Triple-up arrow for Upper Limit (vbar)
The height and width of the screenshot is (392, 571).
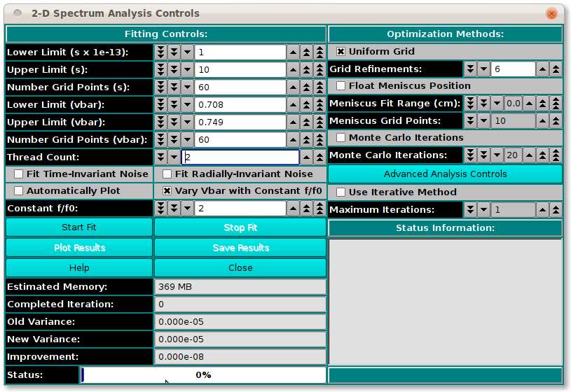point(319,122)
